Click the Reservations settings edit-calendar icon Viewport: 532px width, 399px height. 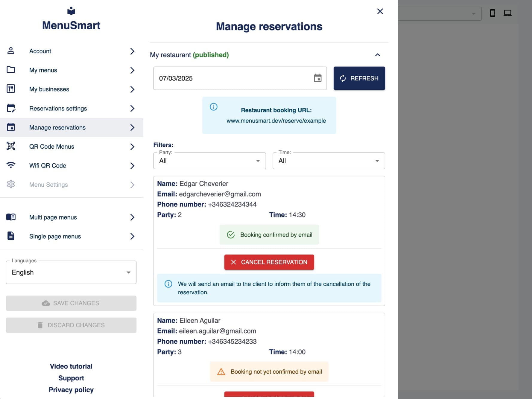(x=11, y=108)
